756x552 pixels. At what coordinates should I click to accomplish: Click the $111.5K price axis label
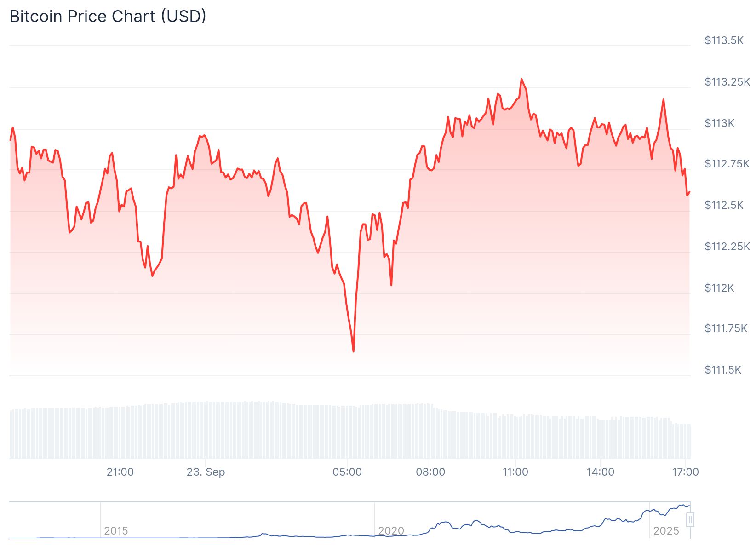coord(723,370)
